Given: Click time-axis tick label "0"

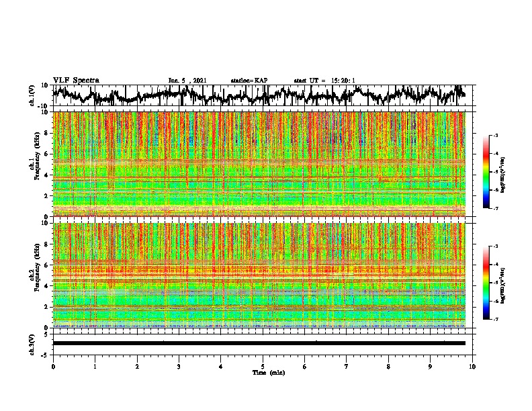Looking at the screenshot, I should [x=53, y=367].
